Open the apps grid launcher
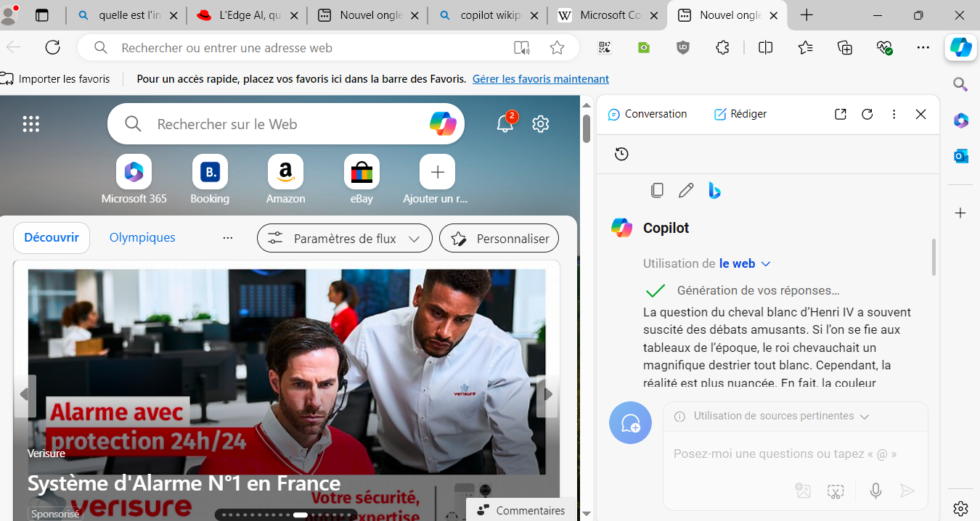This screenshot has height=521, width=980. [x=30, y=124]
